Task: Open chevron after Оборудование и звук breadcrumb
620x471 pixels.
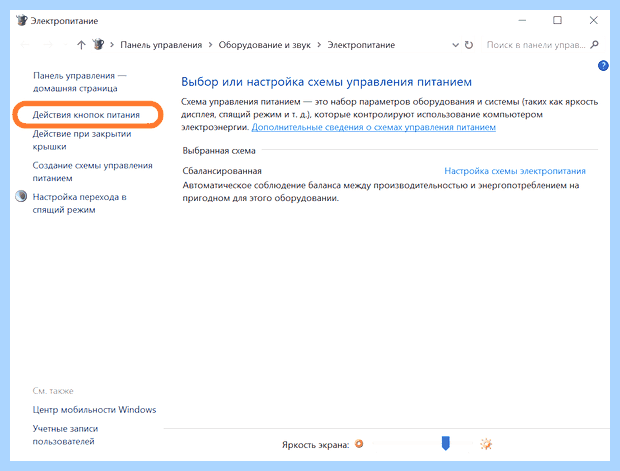Action: 319,45
